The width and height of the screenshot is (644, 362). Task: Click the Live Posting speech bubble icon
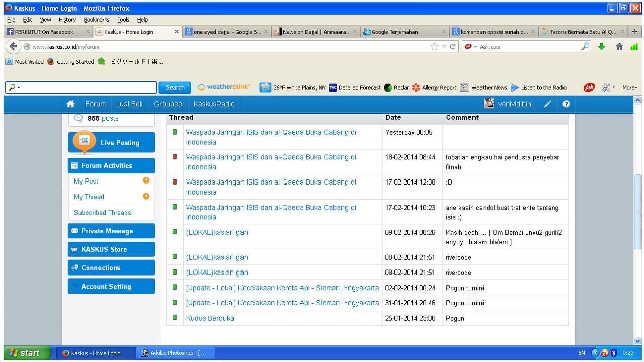click(x=84, y=142)
